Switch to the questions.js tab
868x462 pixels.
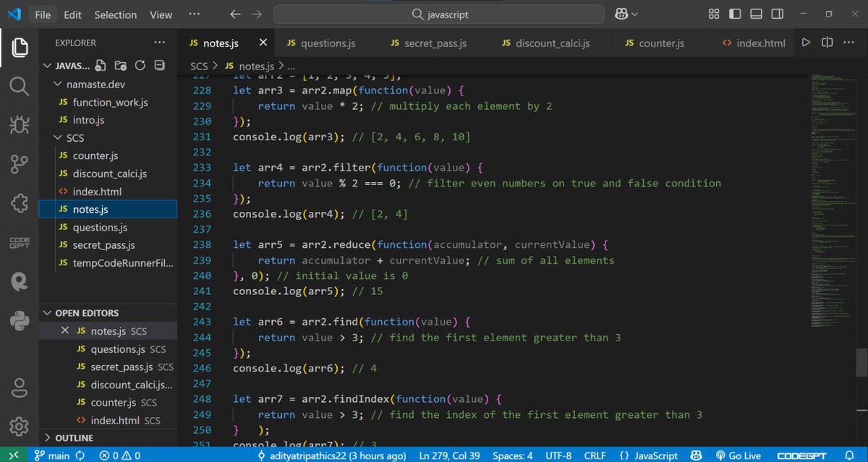pyautogui.click(x=328, y=43)
